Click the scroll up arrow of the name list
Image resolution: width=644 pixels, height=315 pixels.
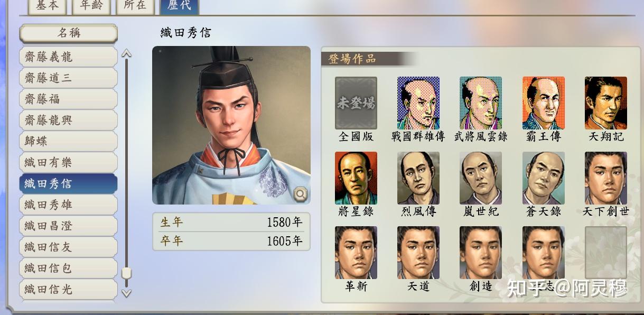pyautogui.click(x=126, y=53)
